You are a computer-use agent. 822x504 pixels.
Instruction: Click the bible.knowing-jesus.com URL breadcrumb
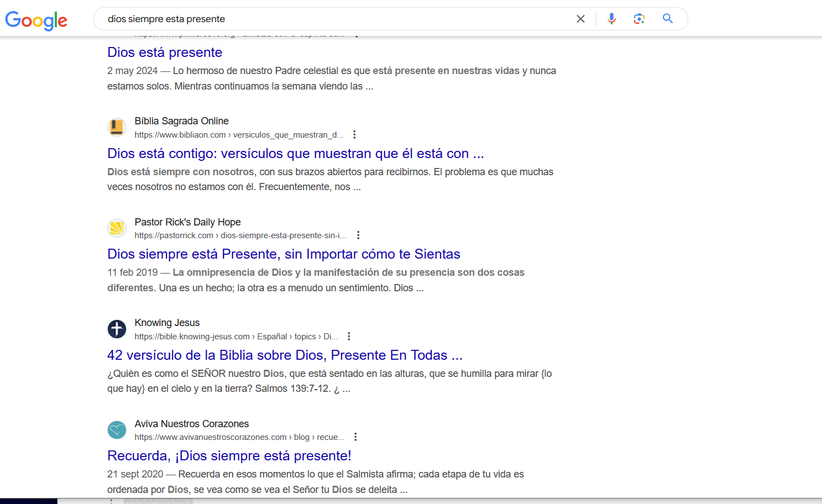pos(236,337)
